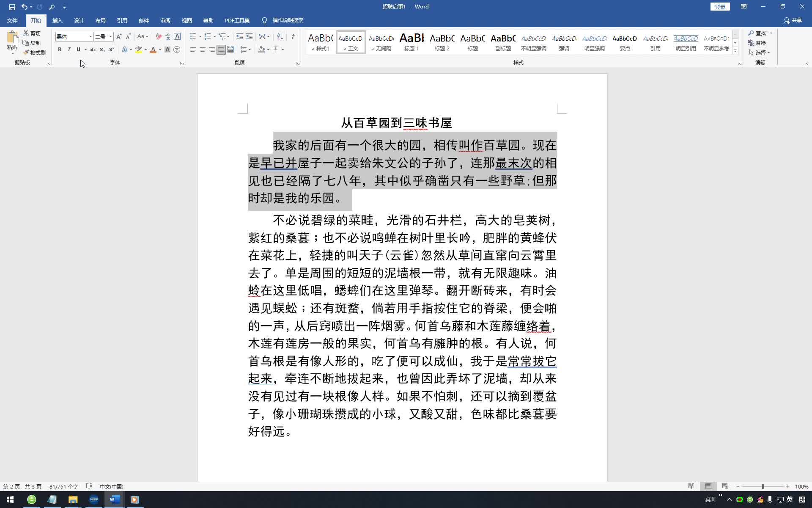Open the File (文件) tab
This screenshot has height=508, width=812.
pyautogui.click(x=12, y=20)
